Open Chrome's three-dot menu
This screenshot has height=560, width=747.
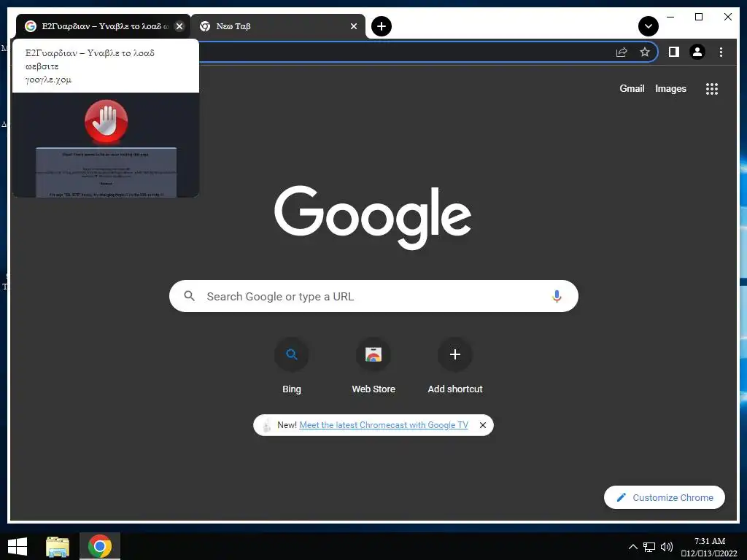click(721, 52)
